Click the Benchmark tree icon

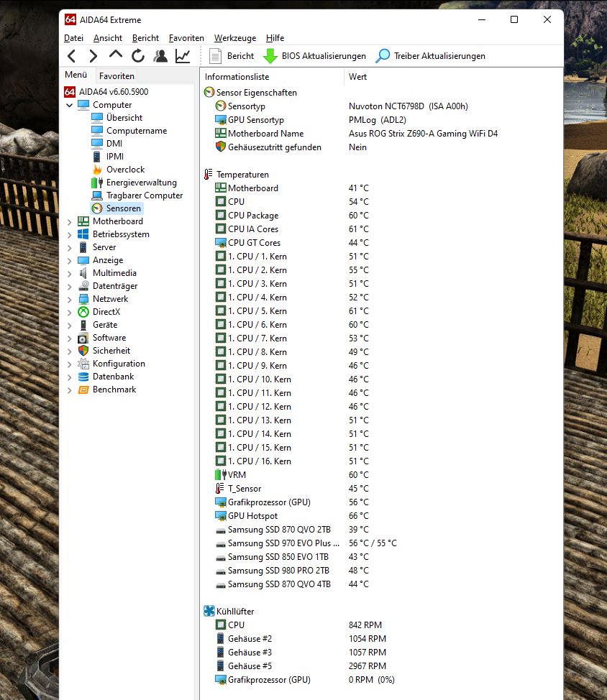pos(83,390)
